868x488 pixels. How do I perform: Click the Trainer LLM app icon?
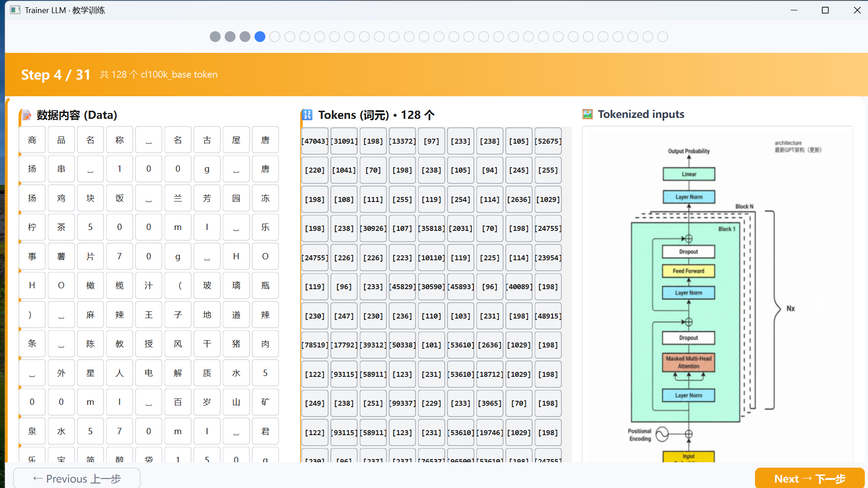click(x=15, y=10)
